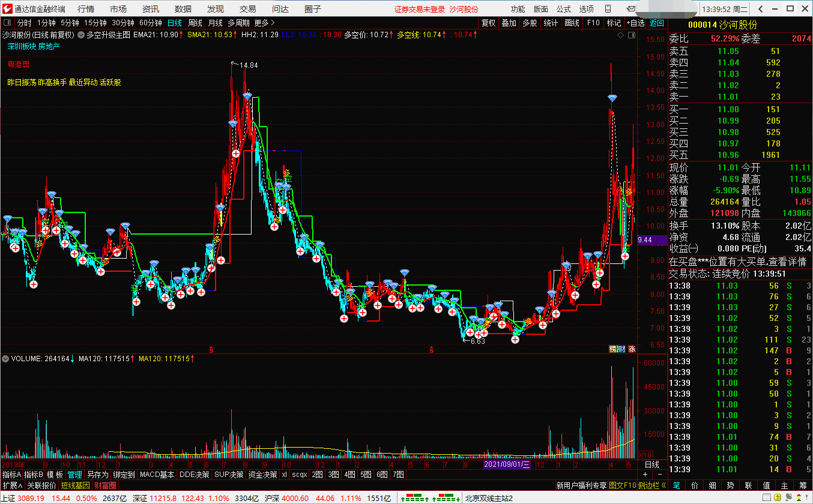Switch the chart to 1分钟 period
This screenshot has width=813, height=504.
point(46,23)
